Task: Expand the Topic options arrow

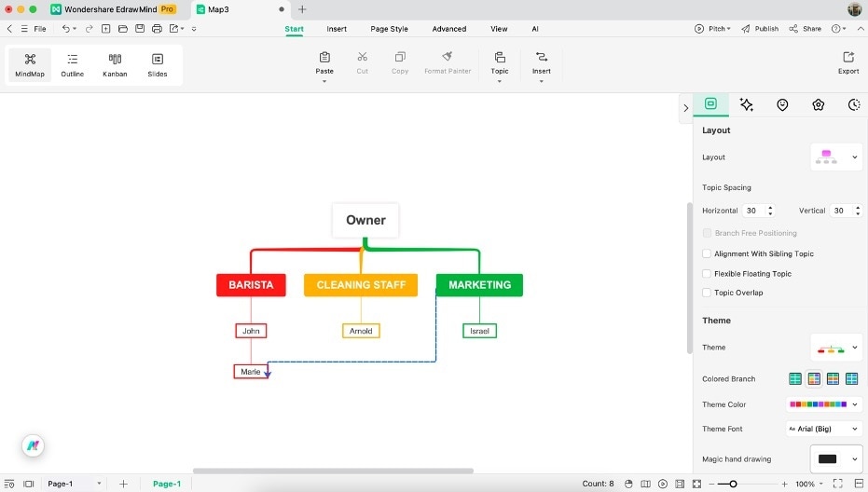Action: tap(500, 81)
